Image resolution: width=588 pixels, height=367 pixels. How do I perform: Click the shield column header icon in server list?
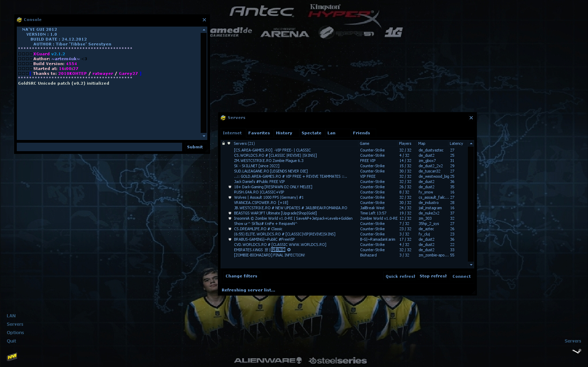[x=229, y=143]
